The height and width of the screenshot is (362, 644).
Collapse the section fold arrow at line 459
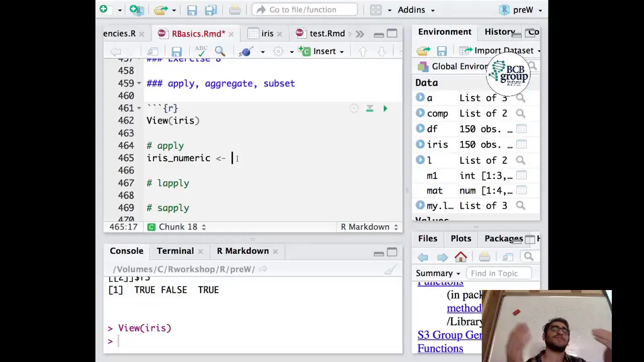pos(139,83)
